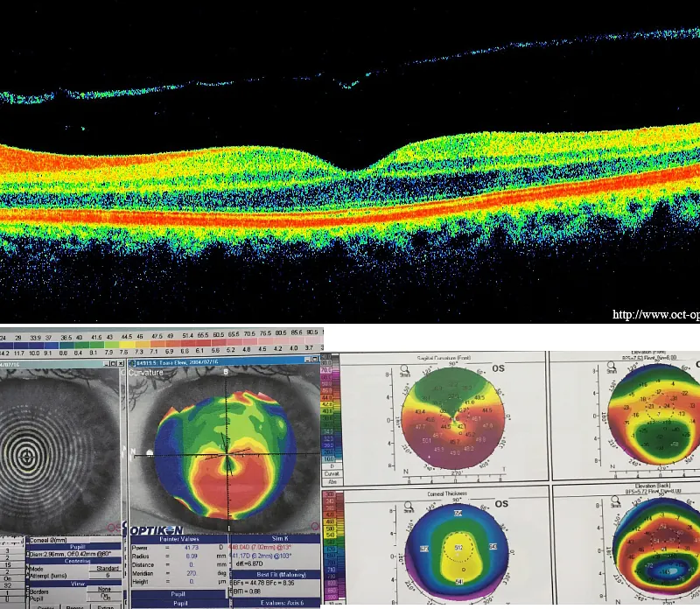This screenshot has width=700, height=609.
Task: Maximize the Curvature map window
Action: [x=315, y=360]
